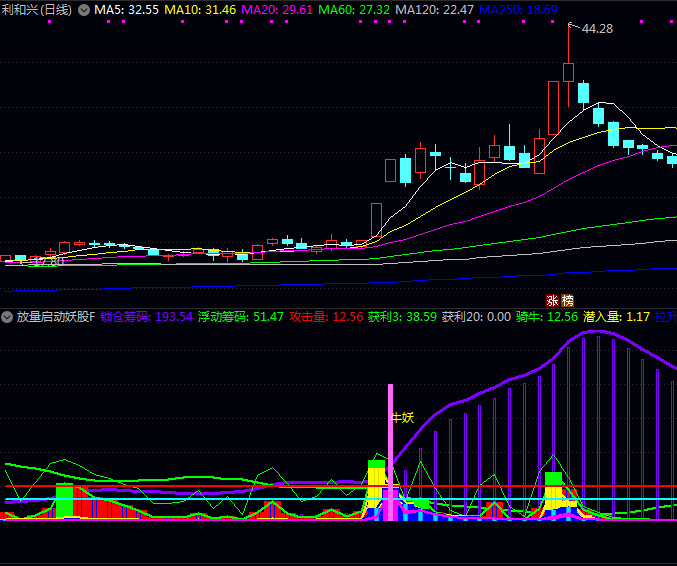Screen dimensions: 677x566
Task: Click the red 涨 marker icon
Action: point(552,301)
